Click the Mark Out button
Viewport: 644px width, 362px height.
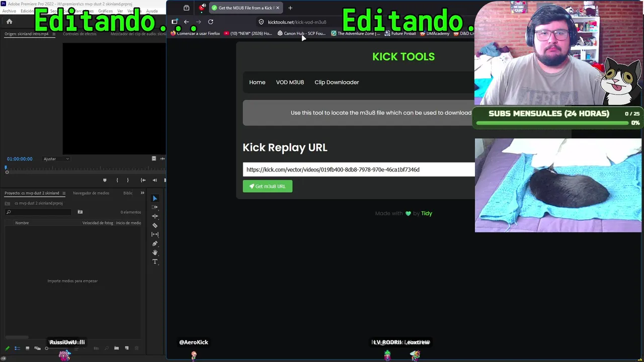(x=128, y=180)
